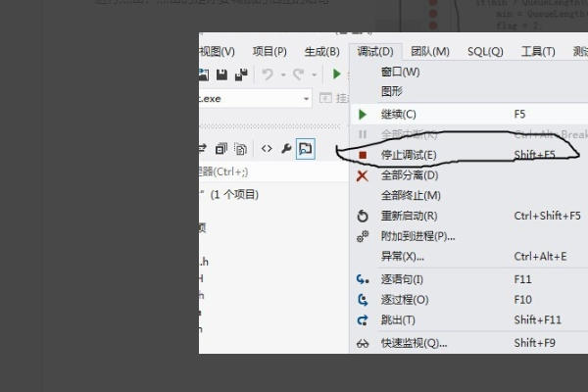Open the 生成(B) menu
This screenshot has width=588, height=392.
pos(321,51)
